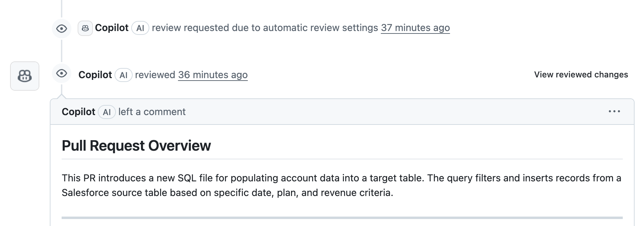
Task: Open View reviewed changes link
Action: [581, 75]
